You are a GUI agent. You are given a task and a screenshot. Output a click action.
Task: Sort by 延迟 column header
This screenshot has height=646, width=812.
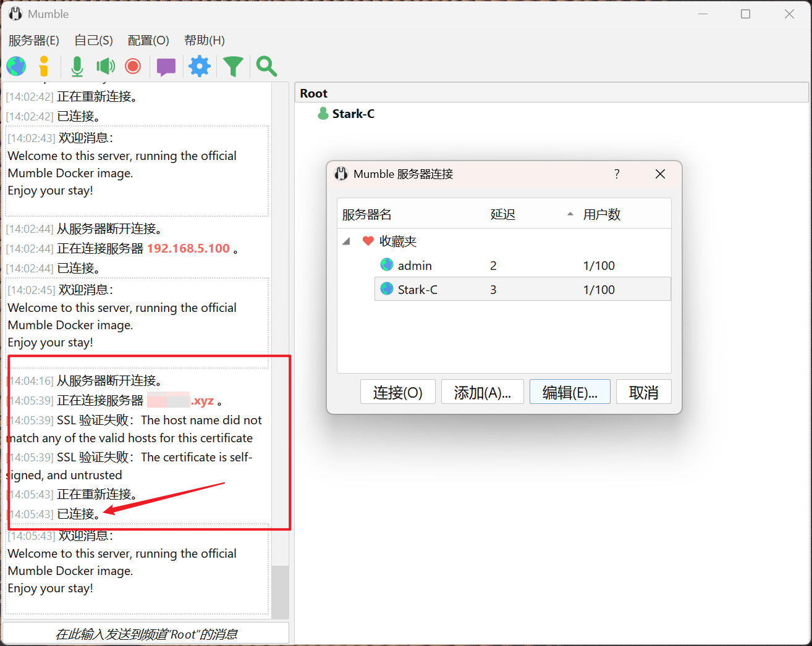[502, 214]
